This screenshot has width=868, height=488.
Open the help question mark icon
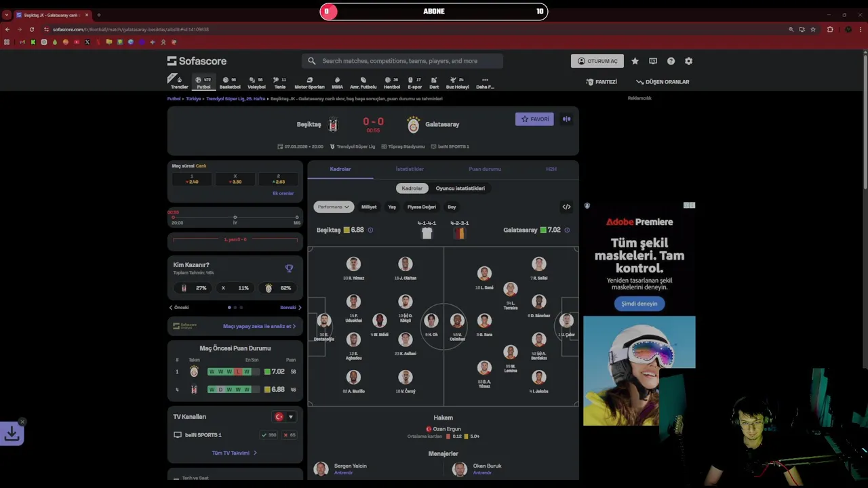(x=671, y=61)
